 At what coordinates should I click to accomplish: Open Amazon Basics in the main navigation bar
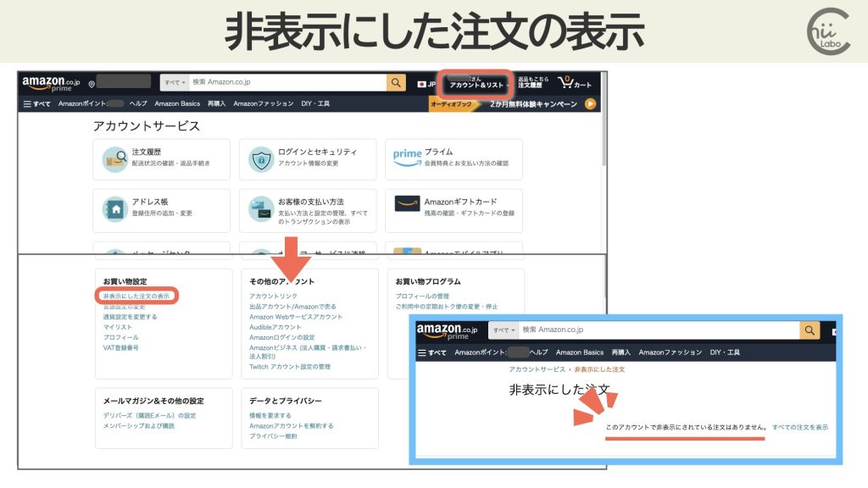(x=177, y=103)
